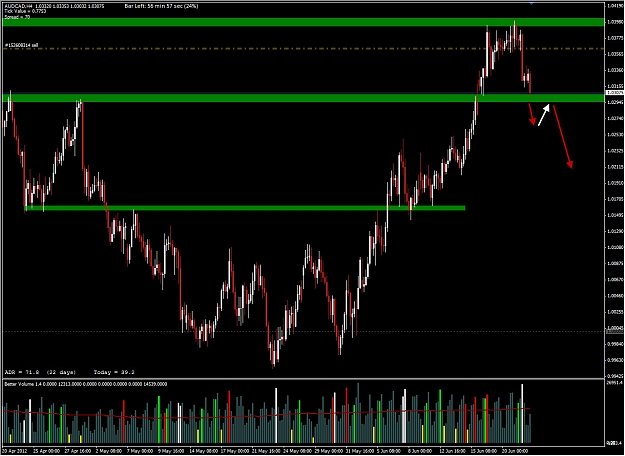Select the sell order #152608314 label

pos(22,45)
